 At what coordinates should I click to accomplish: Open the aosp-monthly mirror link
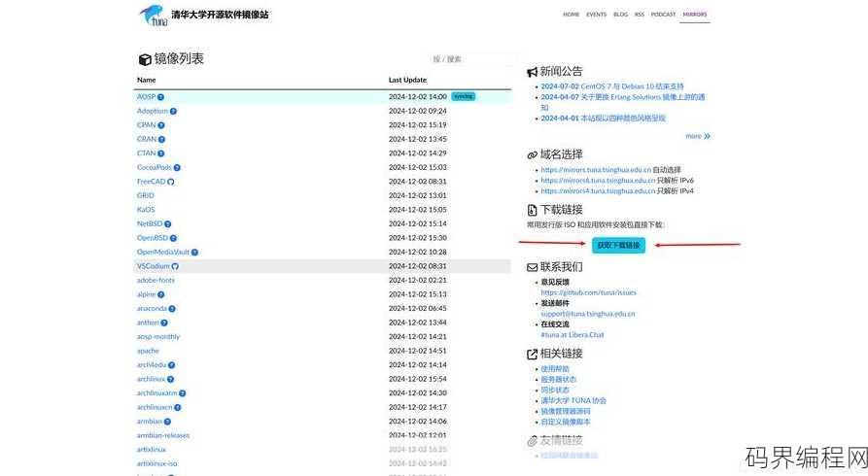pos(158,337)
